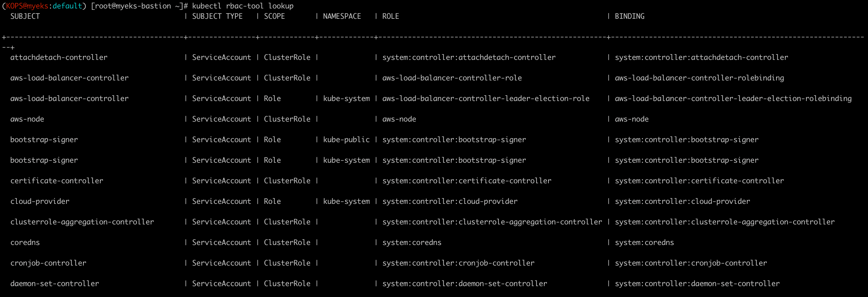Click the 'kubectl rbac-tool lookup' command text
The width and height of the screenshot is (868, 297).
pos(243,6)
